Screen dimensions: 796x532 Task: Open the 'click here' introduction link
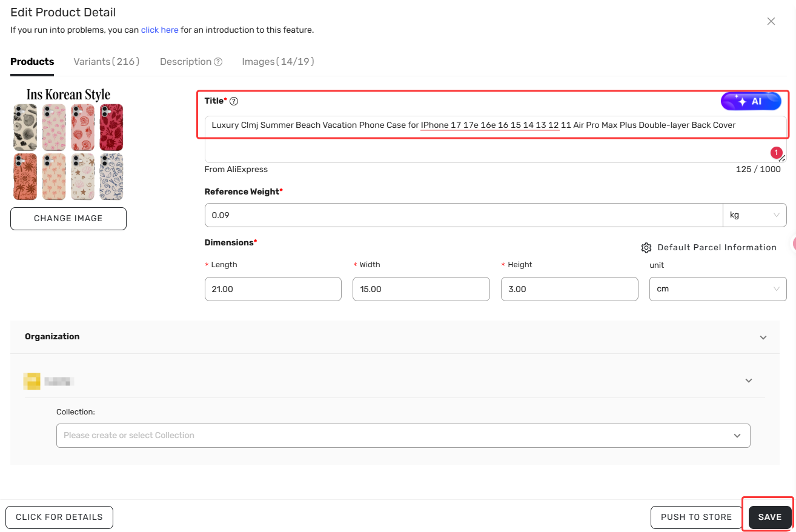click(x=159, y=30)
